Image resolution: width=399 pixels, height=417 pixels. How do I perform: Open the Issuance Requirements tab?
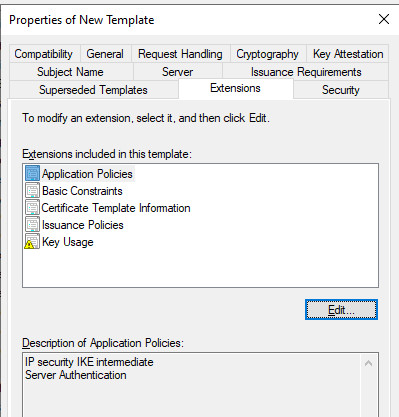[x=306, y=72]
